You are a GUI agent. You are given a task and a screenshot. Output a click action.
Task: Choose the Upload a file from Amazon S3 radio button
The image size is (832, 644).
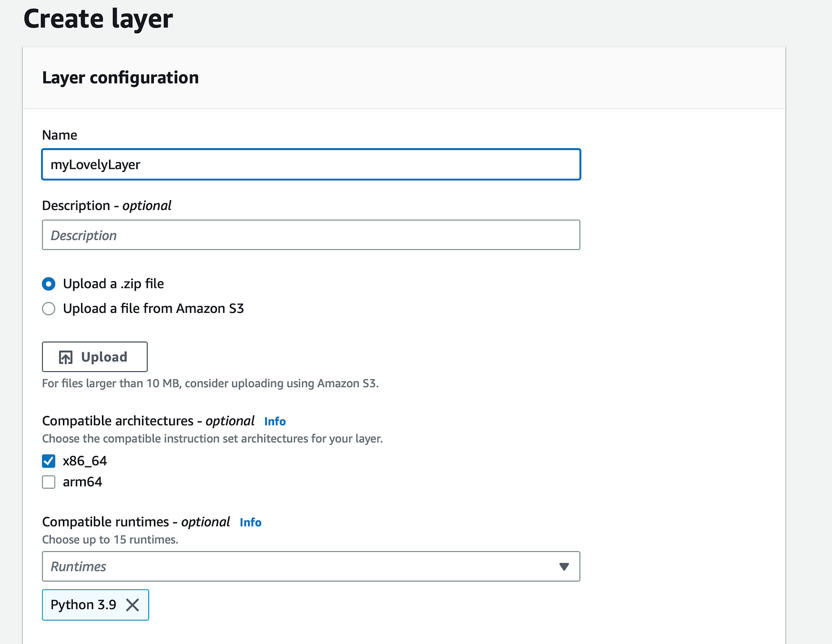pyautogui.click(x=49, y=309)
